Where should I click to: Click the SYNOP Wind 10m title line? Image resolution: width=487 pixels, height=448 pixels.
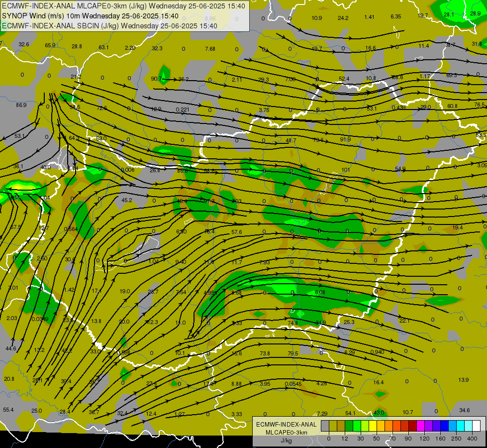90,16
